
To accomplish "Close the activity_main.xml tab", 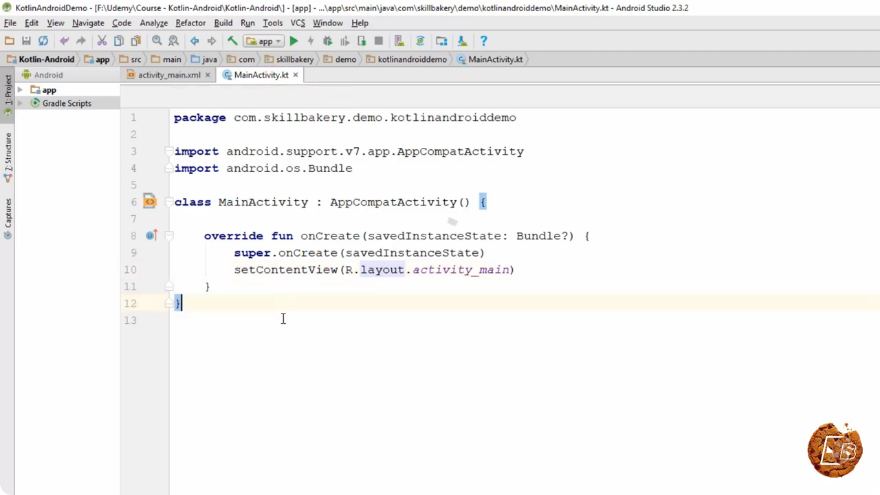I will click(208, 75).
